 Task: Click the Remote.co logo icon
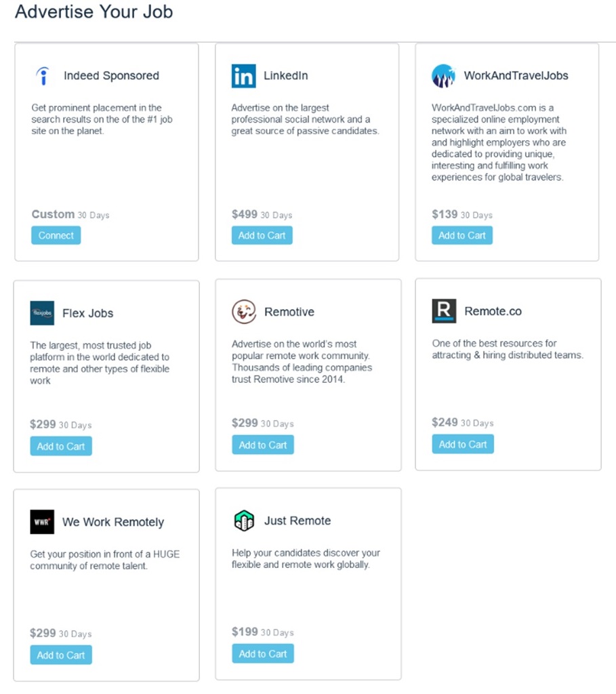[x=445, y=311]
